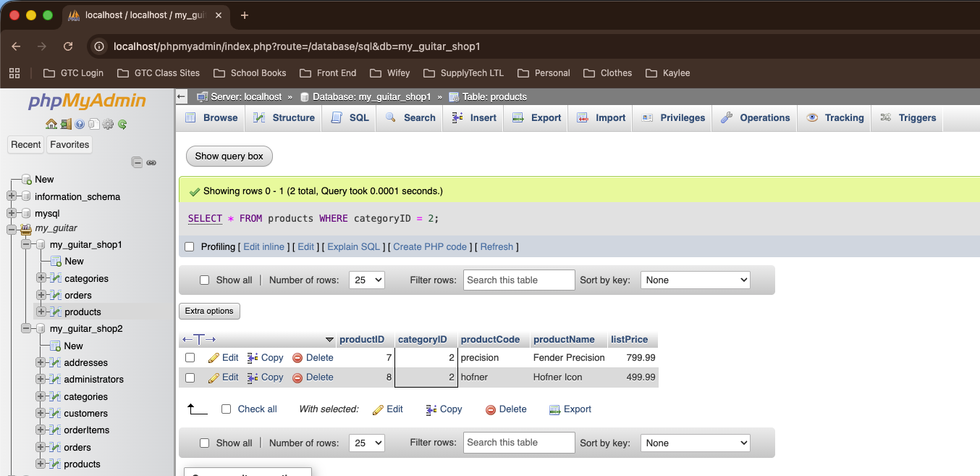Click red Delete icon for Hofner Icon row
Viewport: 980px width, 476px height.
coord(297,377)
